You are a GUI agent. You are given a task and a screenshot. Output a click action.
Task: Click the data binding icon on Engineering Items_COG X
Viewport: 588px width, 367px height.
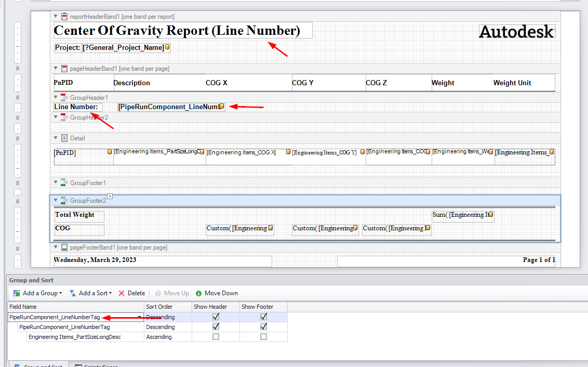click(x=288, y=151)
